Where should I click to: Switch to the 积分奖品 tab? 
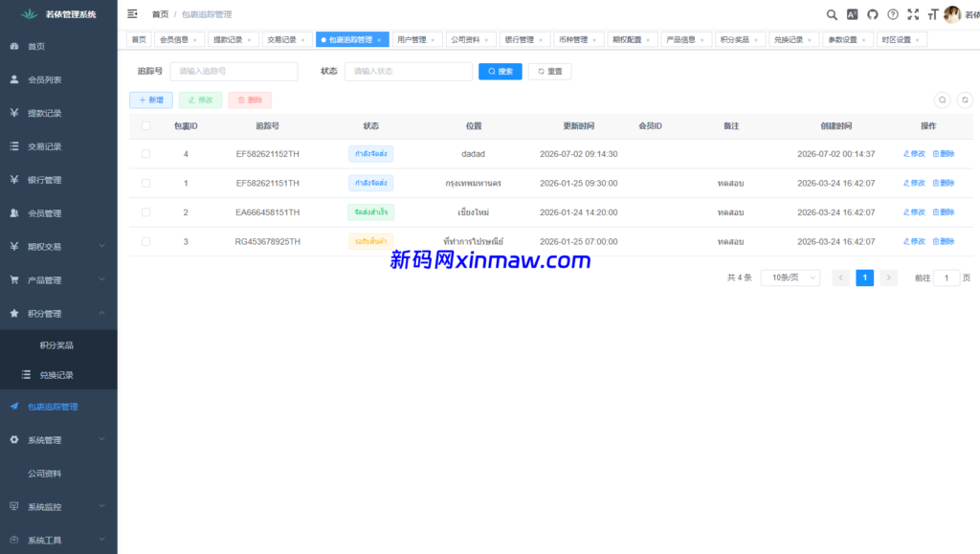pyautogui.click(x=734, y=39)
